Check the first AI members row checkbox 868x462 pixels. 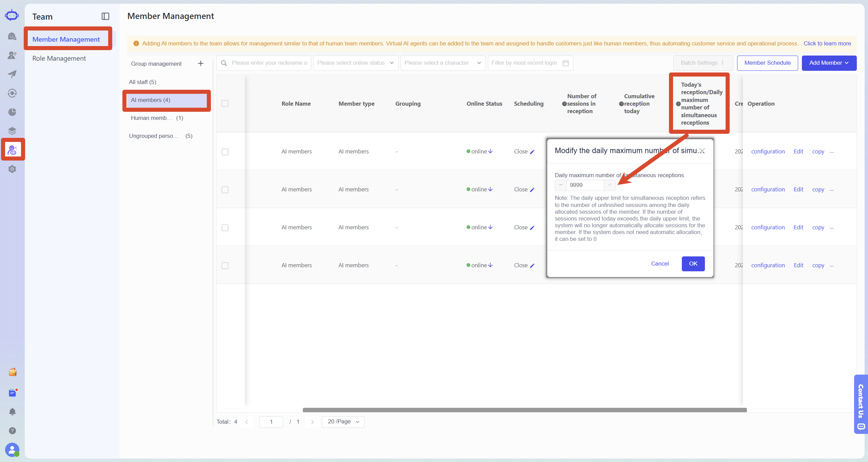point(225,152)
